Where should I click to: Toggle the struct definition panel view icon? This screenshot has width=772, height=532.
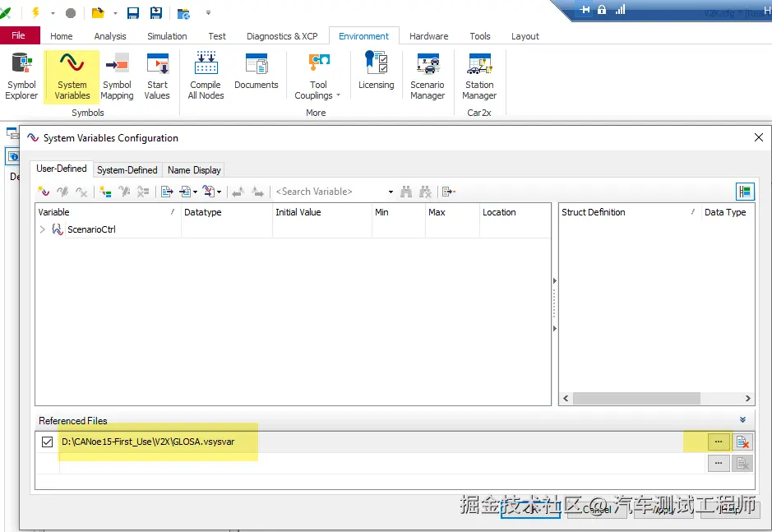(x=745, y=192)
